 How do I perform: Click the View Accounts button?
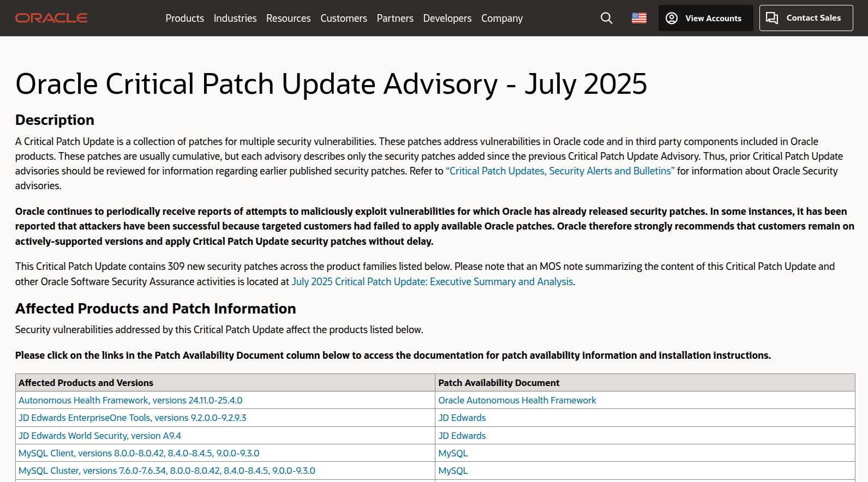point(705,18)
